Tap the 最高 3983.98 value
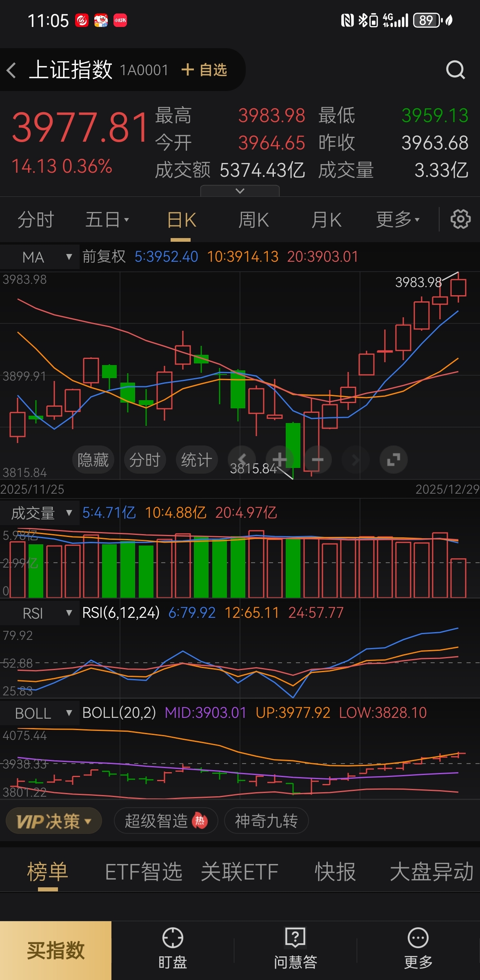The image size is (480, 980). (x=271, y=116)
